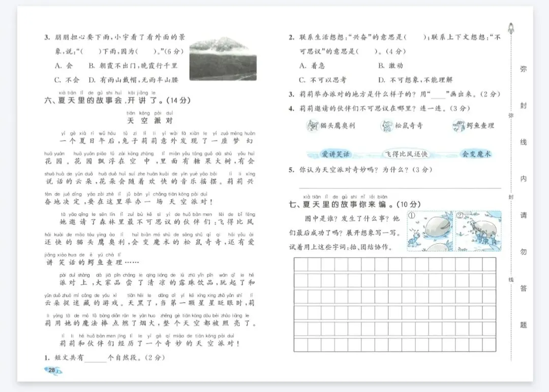Select picture ① of the ant and stone

pos(430,231)
